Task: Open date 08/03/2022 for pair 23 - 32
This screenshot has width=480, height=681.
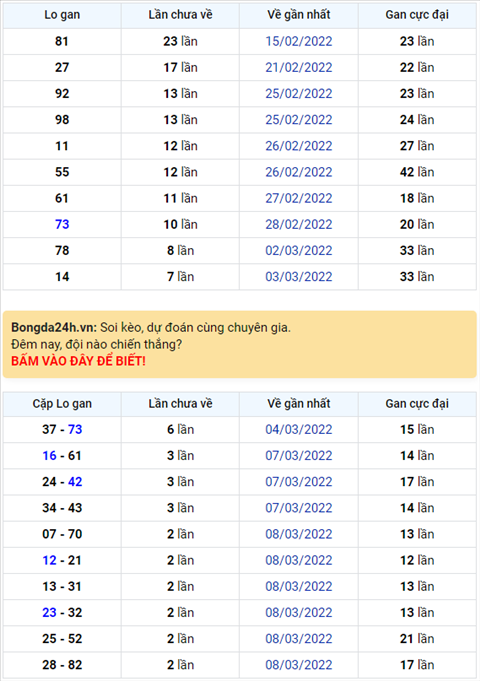Action: tap(299, 612)
